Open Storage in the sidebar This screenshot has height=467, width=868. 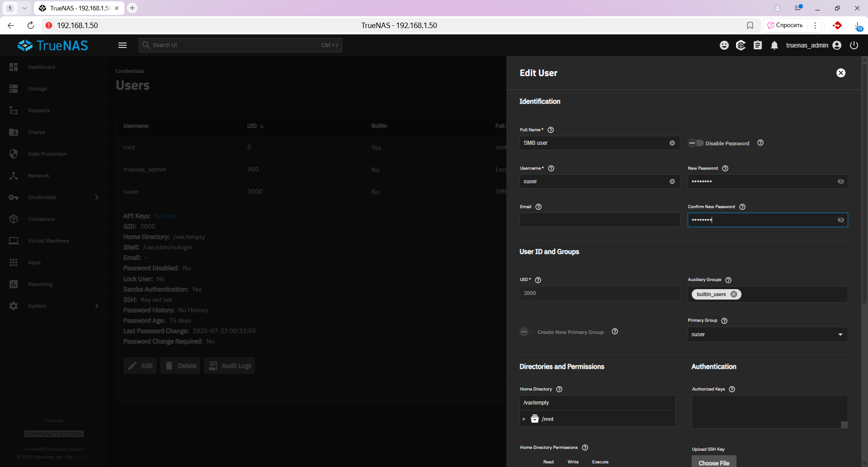point(37,89)
